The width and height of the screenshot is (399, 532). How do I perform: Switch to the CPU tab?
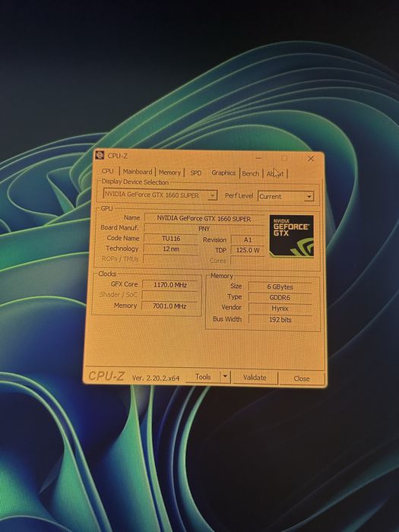pyautogui.click(x=108, y=171)
